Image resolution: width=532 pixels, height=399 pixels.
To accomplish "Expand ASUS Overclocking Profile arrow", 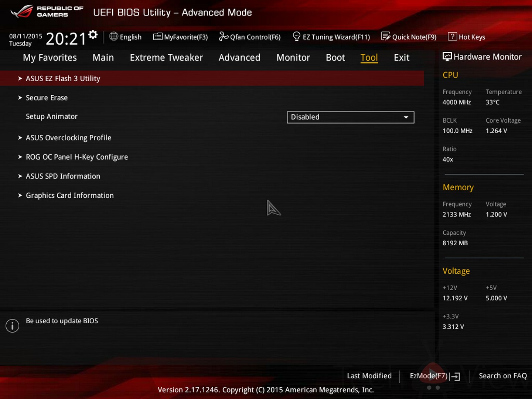I will (20, 137).
